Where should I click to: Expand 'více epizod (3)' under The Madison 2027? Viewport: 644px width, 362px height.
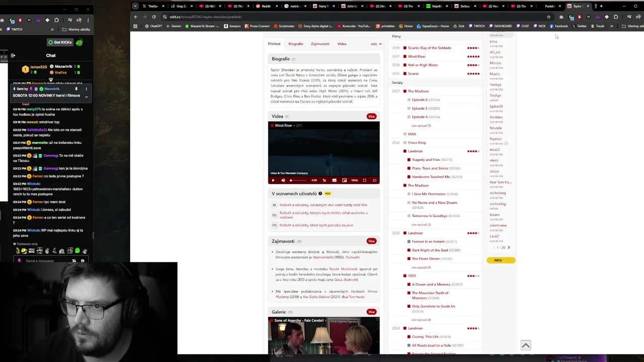pyautogui.click(x=421, y=125)
